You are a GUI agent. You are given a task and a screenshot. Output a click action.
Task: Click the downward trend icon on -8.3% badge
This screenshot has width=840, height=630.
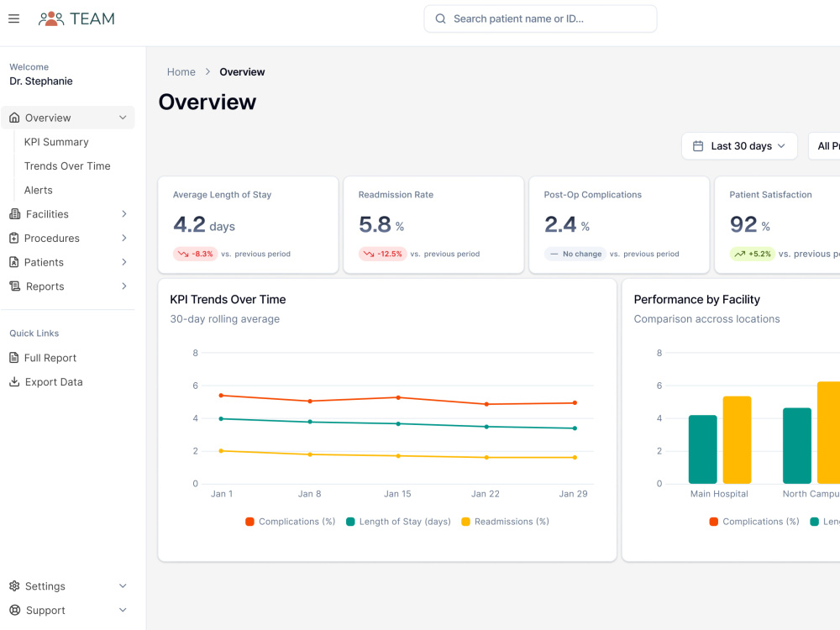(183, 254)
